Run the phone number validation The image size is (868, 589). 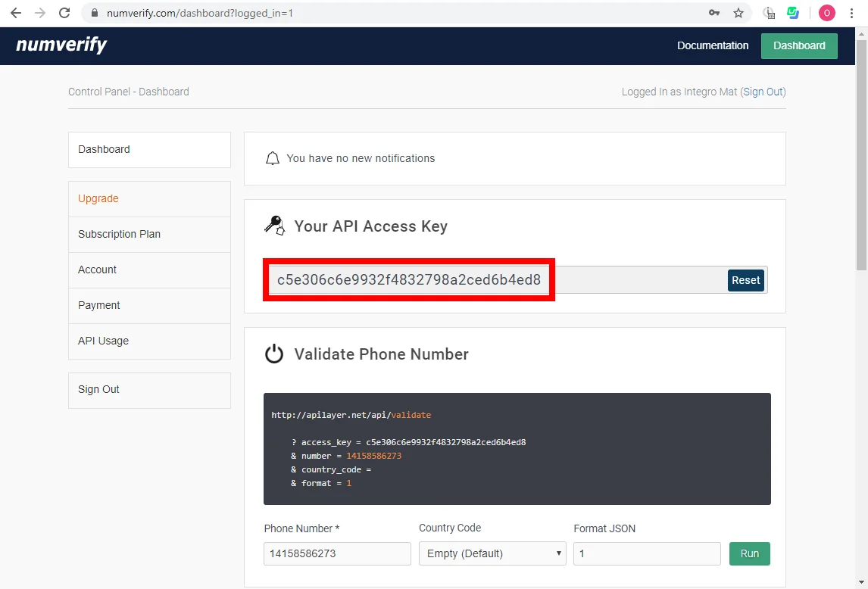point(750,553)
